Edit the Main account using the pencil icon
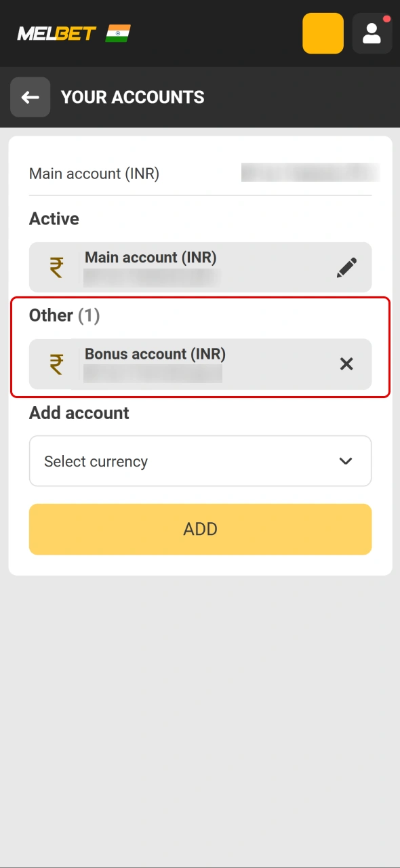 (x=347, y=267)
